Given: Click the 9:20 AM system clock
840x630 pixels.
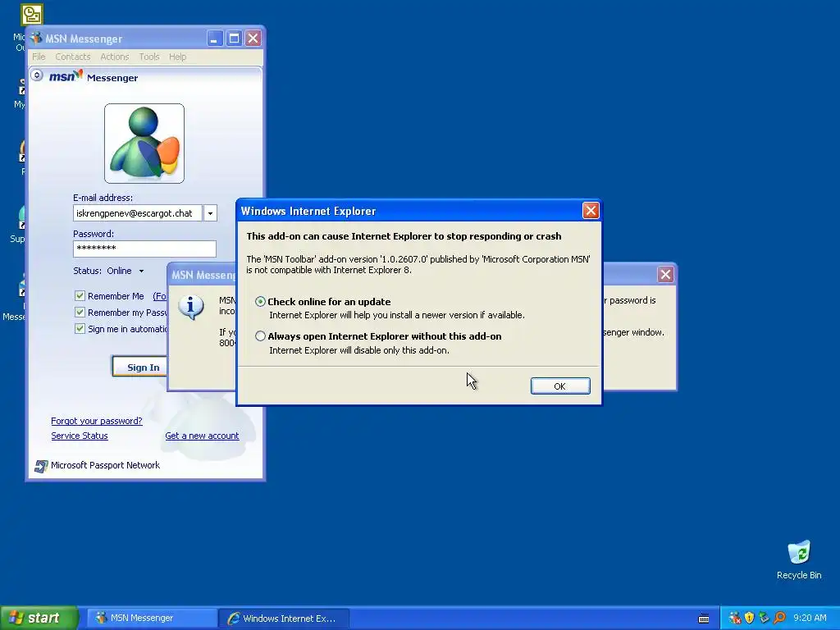Looking at the screenshot, I should tap(810, 619).
